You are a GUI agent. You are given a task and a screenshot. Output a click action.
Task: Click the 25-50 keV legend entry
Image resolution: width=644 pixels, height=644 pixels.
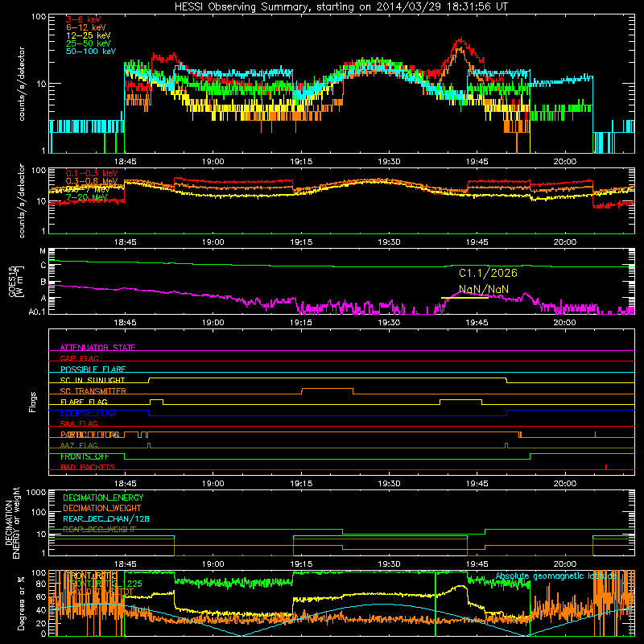click(x=89, y=43)
